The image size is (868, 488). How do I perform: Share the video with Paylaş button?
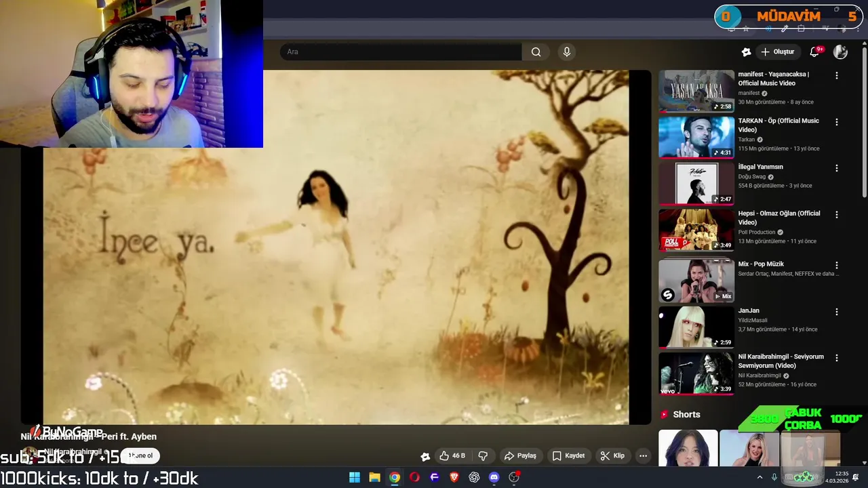point(520,455)
